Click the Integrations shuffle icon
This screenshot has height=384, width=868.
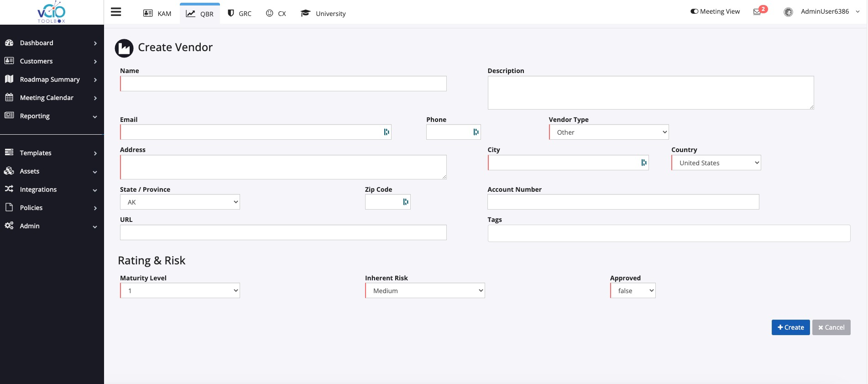click(x=9, y=189)
